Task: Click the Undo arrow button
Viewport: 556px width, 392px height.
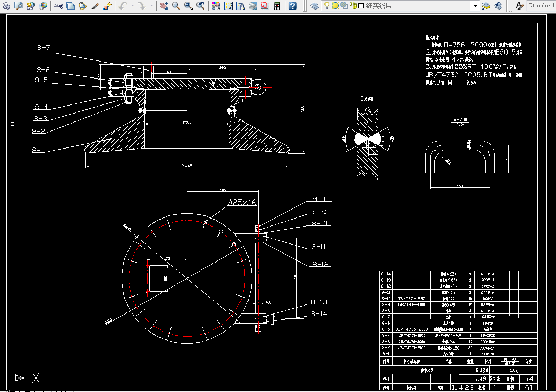Action: point(123,6)
